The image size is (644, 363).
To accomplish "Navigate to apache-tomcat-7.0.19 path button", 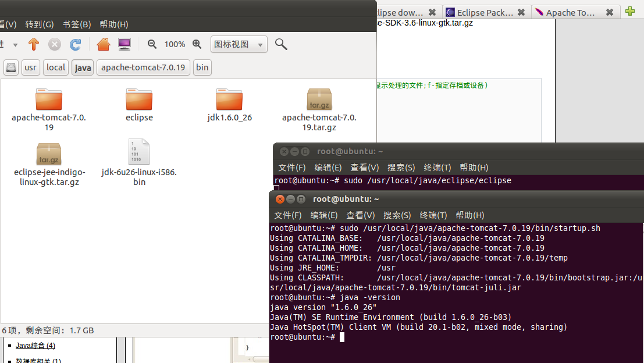I will click(143, 67).
